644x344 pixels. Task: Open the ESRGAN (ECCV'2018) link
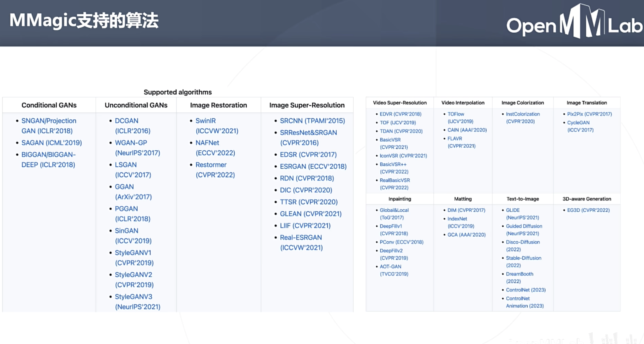coord(313,167)
